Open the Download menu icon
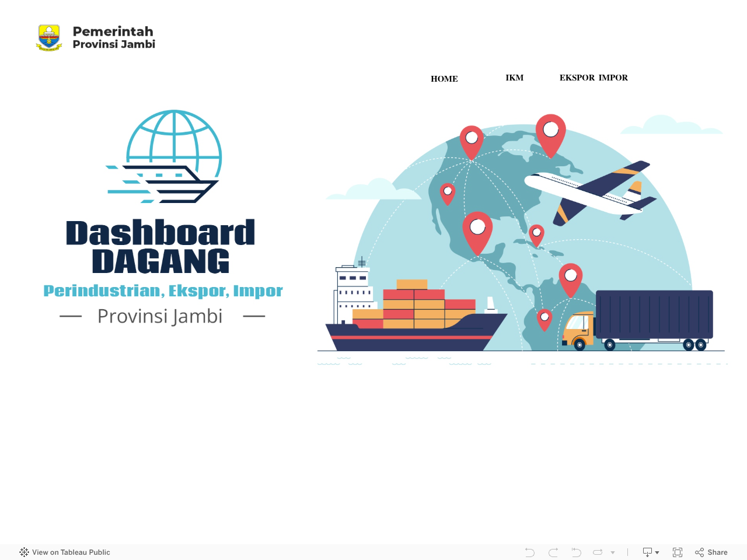The height and width of the screenshot is (560, 747). point(651,552)
